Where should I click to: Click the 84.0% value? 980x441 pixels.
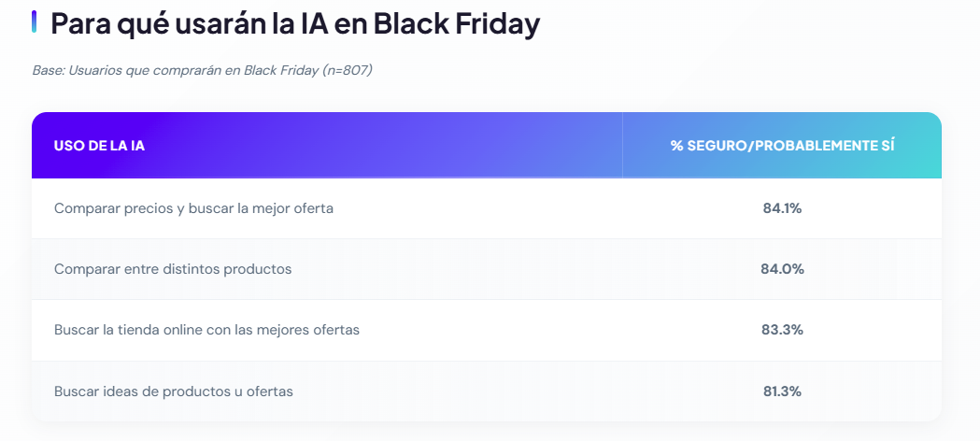pyautogui.click(x=782, y=269)
